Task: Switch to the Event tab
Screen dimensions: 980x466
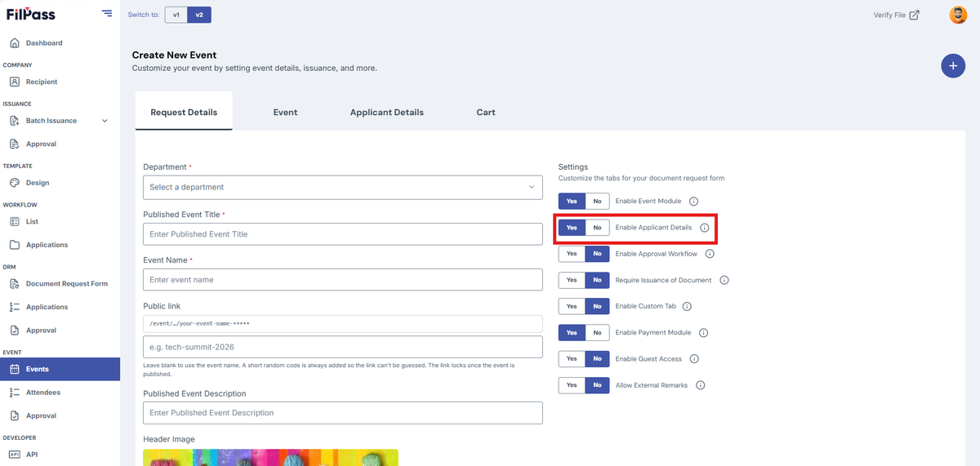Action: (x=285, y=112)
